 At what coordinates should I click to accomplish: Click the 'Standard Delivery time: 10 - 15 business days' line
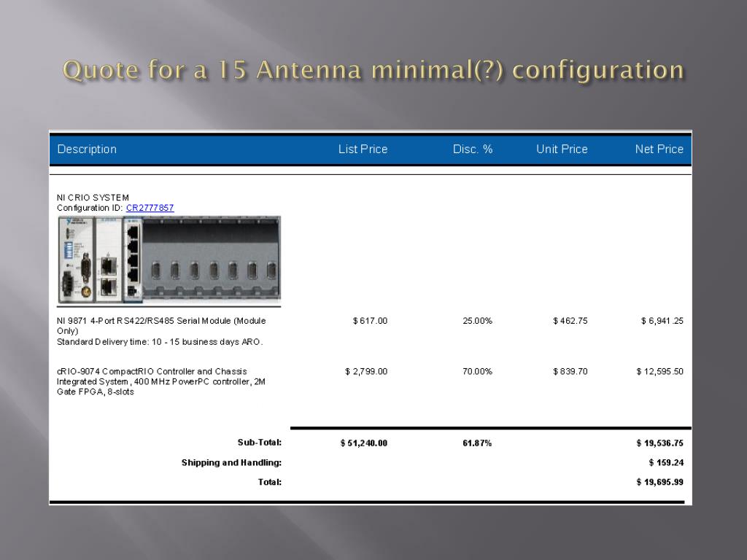point(160,342)
